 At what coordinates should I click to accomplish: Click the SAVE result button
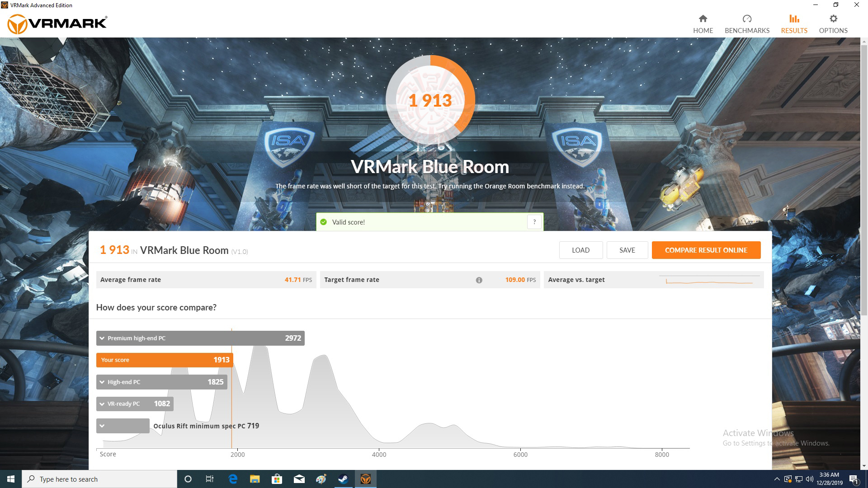627,250
